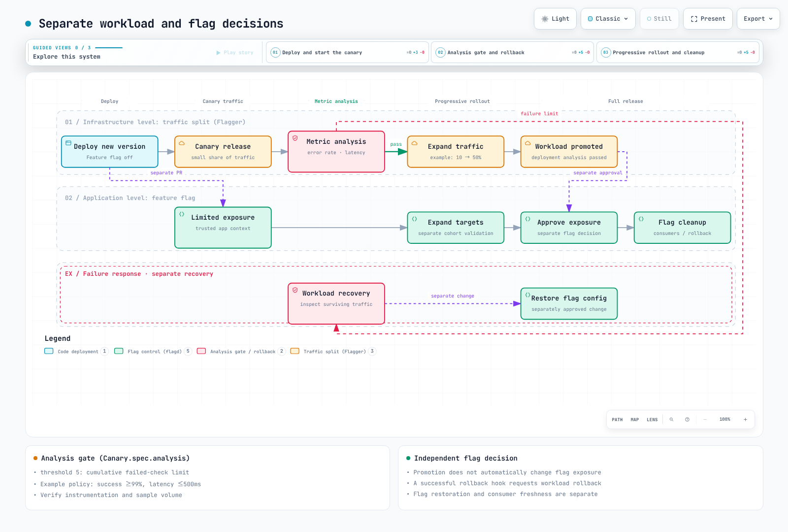The height and width of the screenshot is (532, 788).
Task: Click the cloud icon on Canary release node
Action: click(182, 143)
